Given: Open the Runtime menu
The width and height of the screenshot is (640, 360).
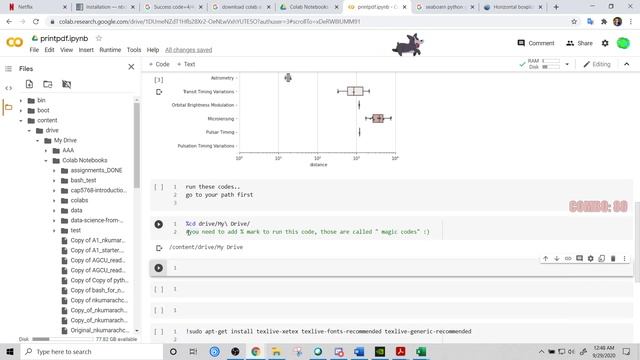Looking at the screenshot, I should pos(110,50).
